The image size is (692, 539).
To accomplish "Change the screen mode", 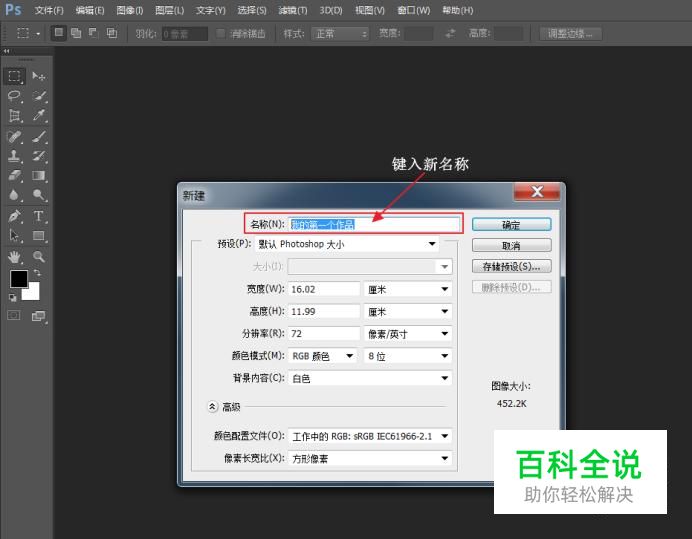I will 39,316.
